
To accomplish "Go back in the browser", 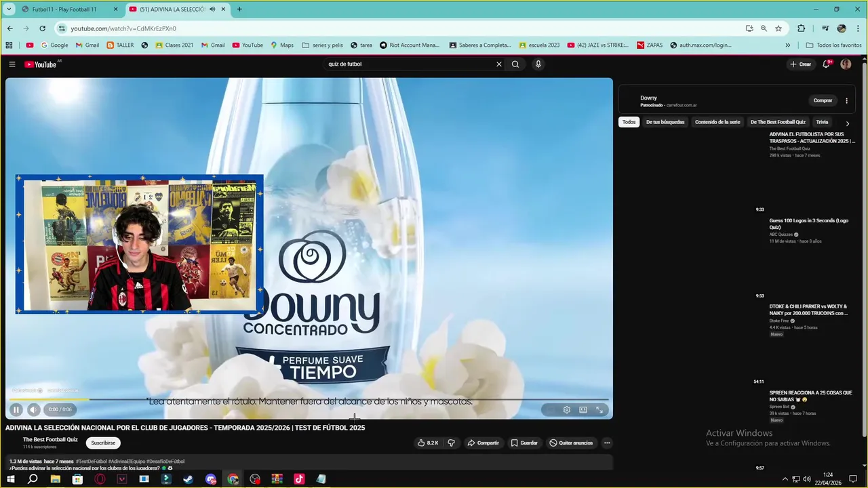I will 9,28.
